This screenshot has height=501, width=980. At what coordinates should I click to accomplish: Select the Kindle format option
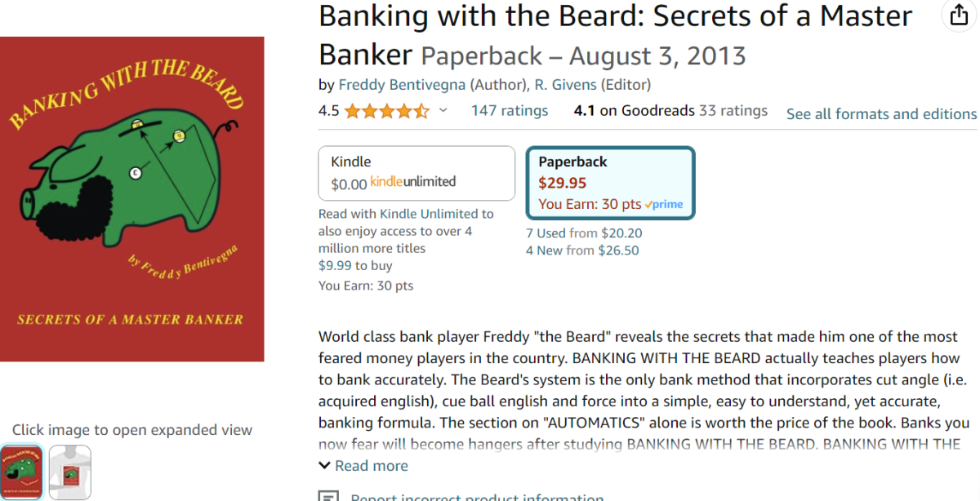tap(416, 173)
